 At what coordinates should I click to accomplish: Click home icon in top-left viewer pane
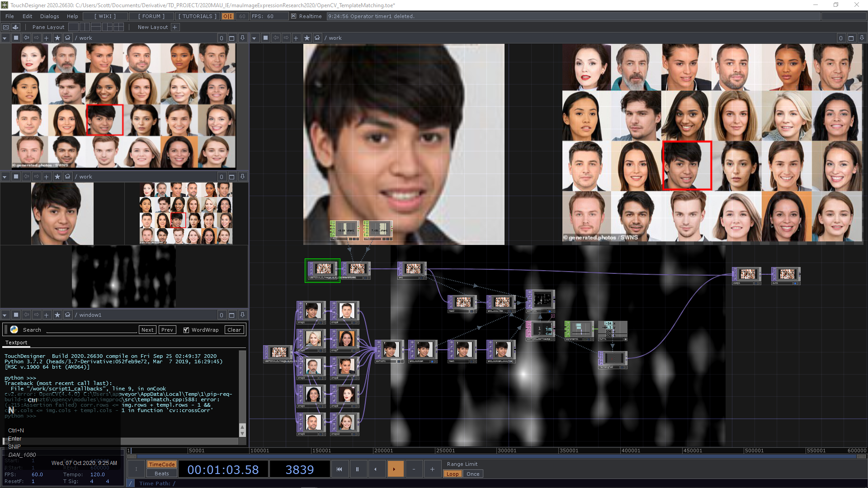tap(68, 38)
